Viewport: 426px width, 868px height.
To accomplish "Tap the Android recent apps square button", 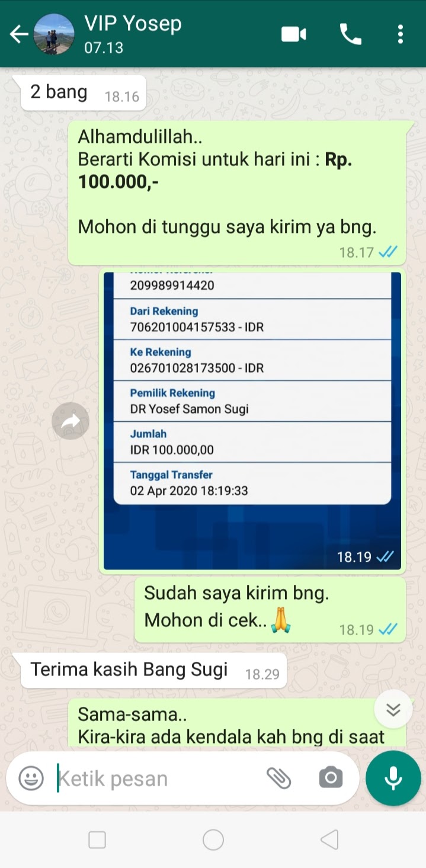I will pos(97,840).
